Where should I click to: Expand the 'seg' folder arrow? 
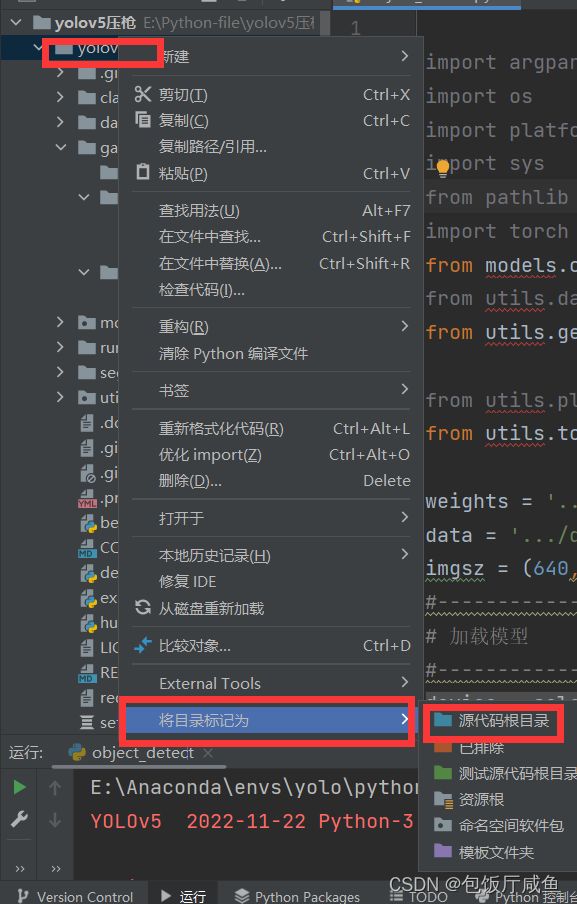click(x=60, y=372)
